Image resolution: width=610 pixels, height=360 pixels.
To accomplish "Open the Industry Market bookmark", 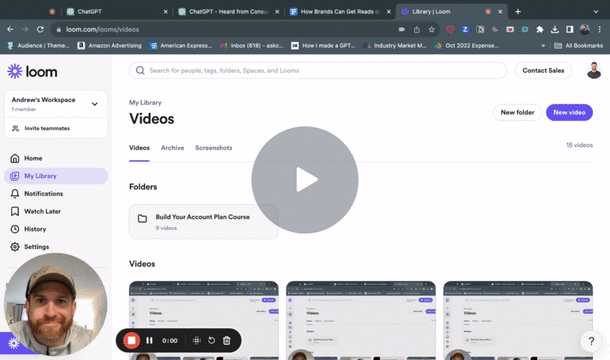I will [x=395, y=46].
